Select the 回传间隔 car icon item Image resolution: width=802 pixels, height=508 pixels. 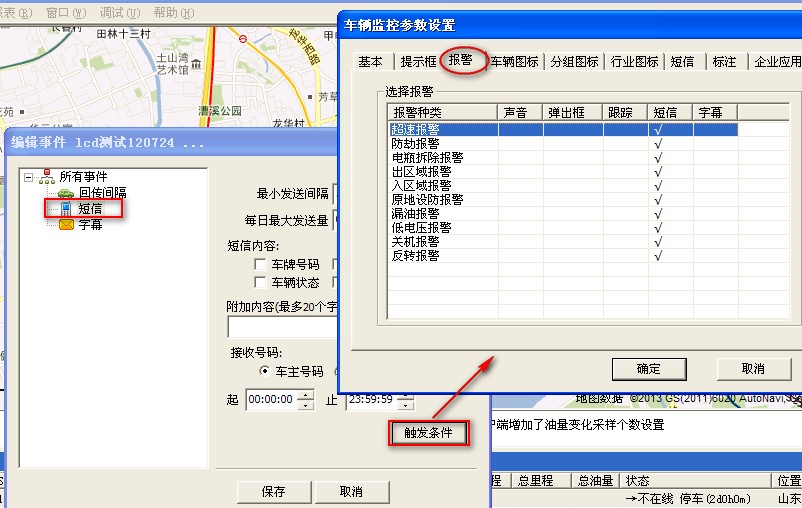tap(66, 192)
